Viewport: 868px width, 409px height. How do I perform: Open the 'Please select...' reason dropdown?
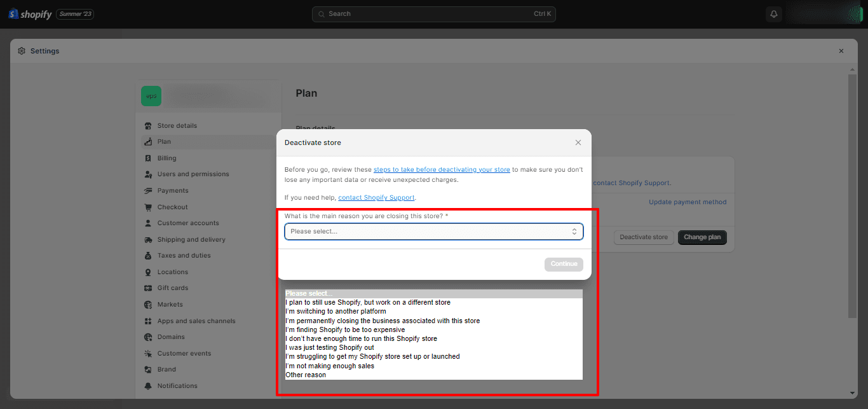point(434,232)
